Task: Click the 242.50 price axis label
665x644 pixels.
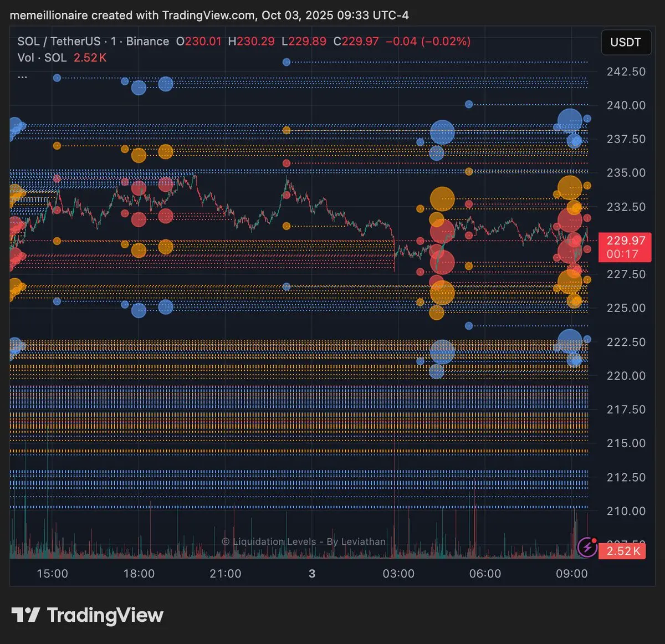Action: (x=626, y=71)
